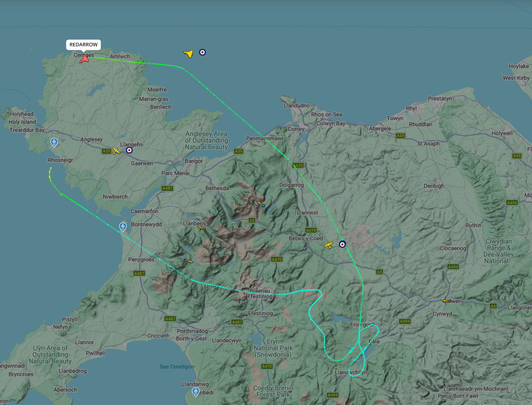
Task: Click the A5 shield near Llanberis mountains
Action: (x=252, y=220)
